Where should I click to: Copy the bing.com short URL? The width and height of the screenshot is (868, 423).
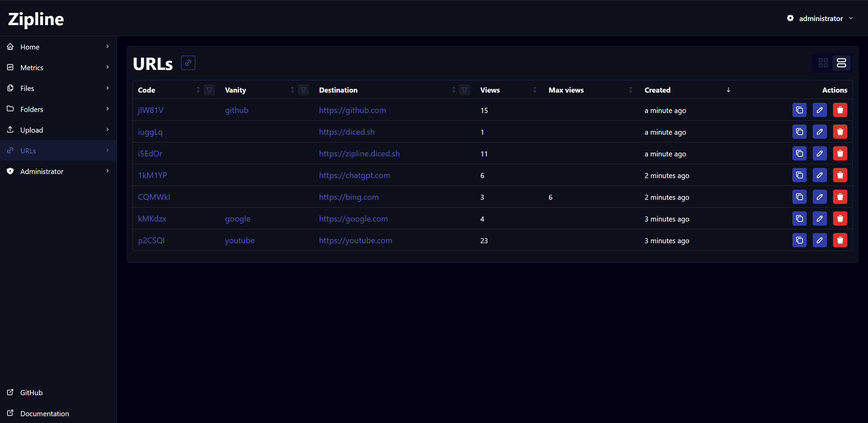pos(800,197)
